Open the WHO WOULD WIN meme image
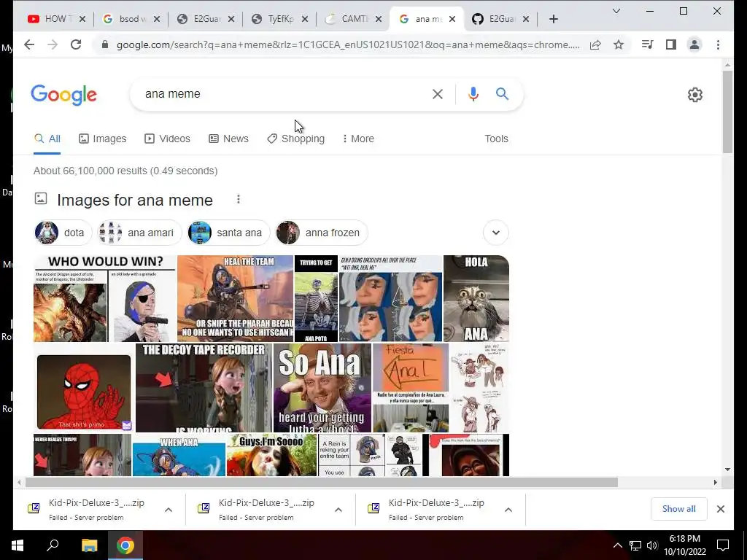This screenshot has width=747, height=560. tap(105, 298)
